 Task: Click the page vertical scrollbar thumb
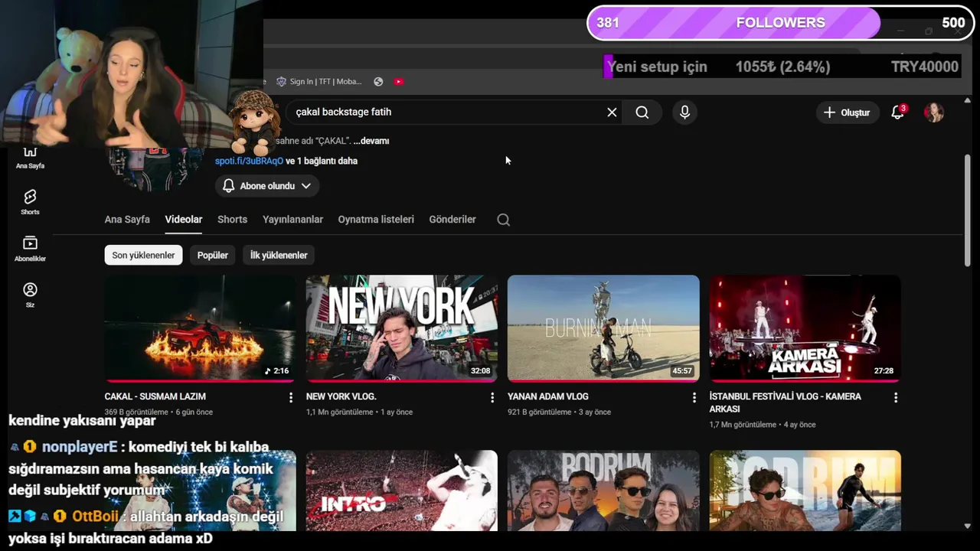click(968, 210)
